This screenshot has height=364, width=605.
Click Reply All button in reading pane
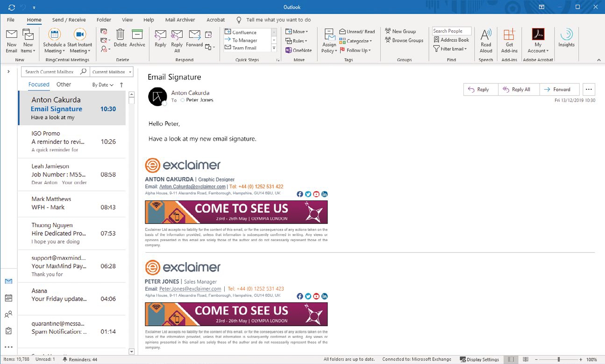tap(519, 90)
